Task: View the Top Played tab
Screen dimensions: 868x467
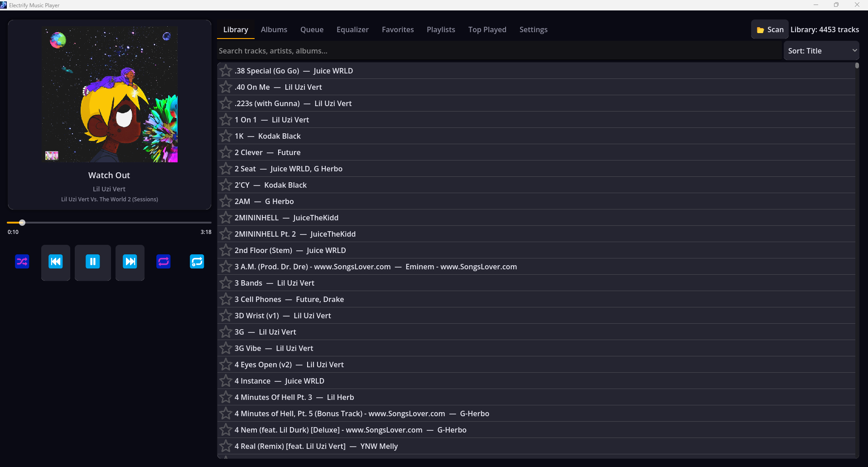Action: tap(487, 29)
